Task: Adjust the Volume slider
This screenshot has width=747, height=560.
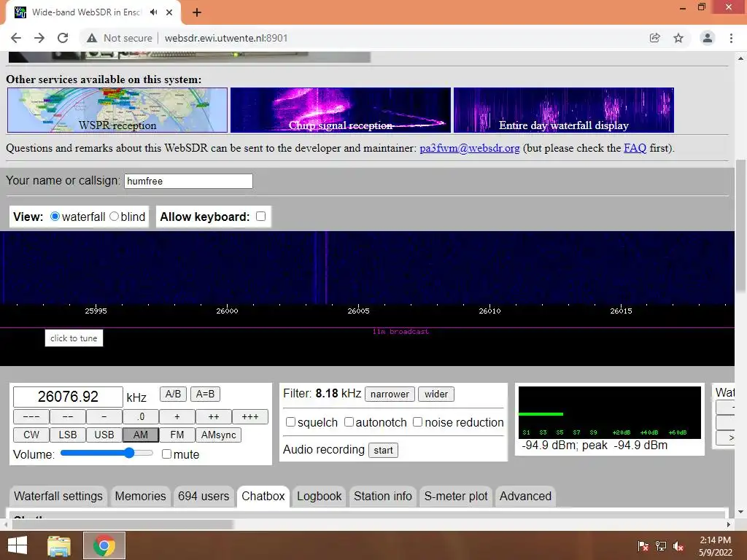Action: pos(107,453)
